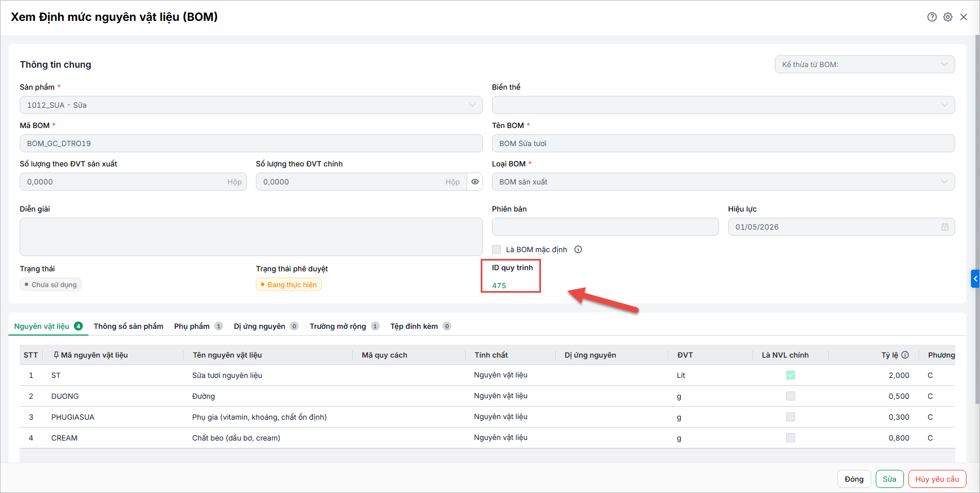Click the Đóng button
Viewport: 980px width, 493px height.
coord(854,479)
